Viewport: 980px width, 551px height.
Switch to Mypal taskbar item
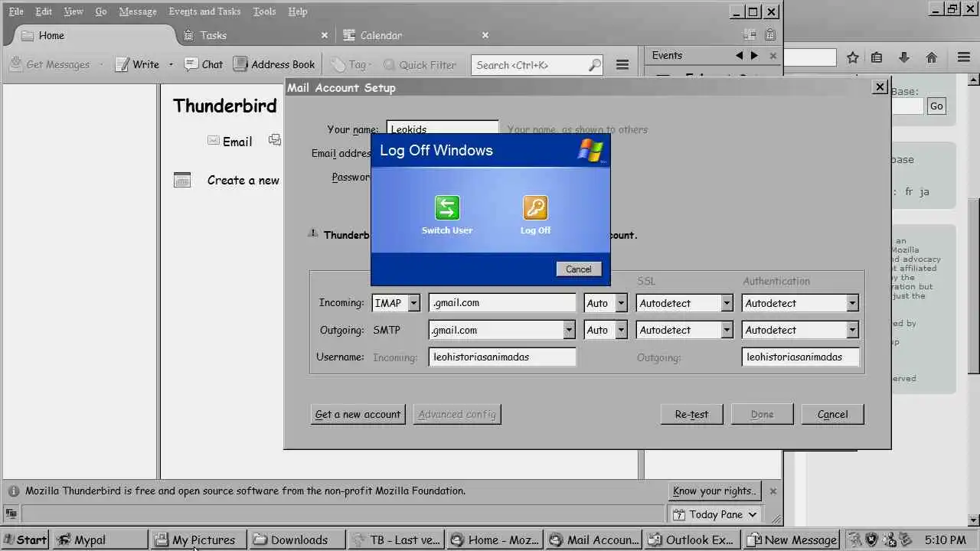click(100, 540)
